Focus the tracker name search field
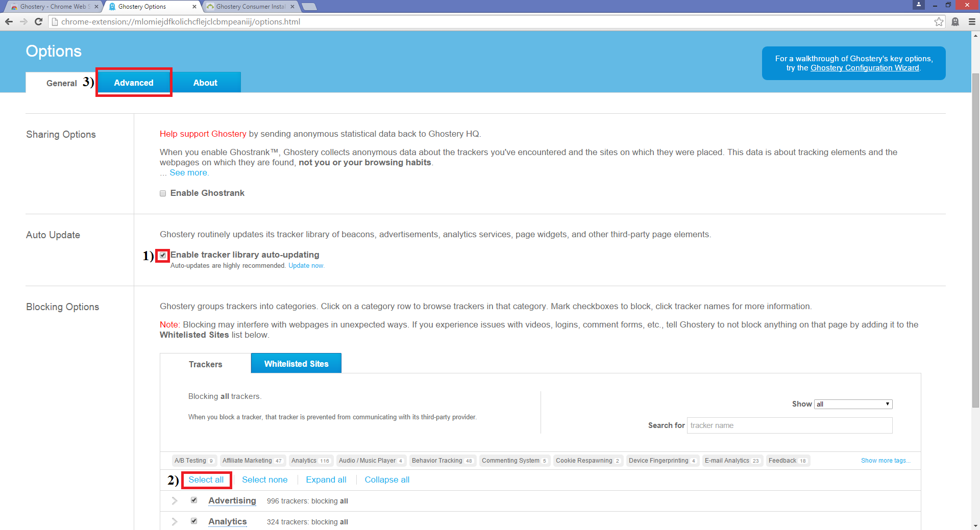The width and height of the screenshot is (980, 530). coord(789,425)
